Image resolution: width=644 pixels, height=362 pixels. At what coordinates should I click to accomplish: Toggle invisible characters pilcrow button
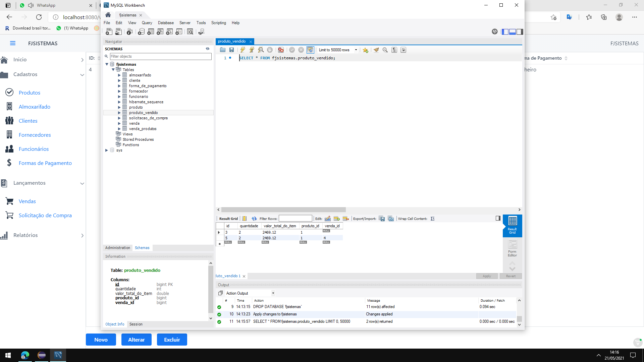(394, 50)
